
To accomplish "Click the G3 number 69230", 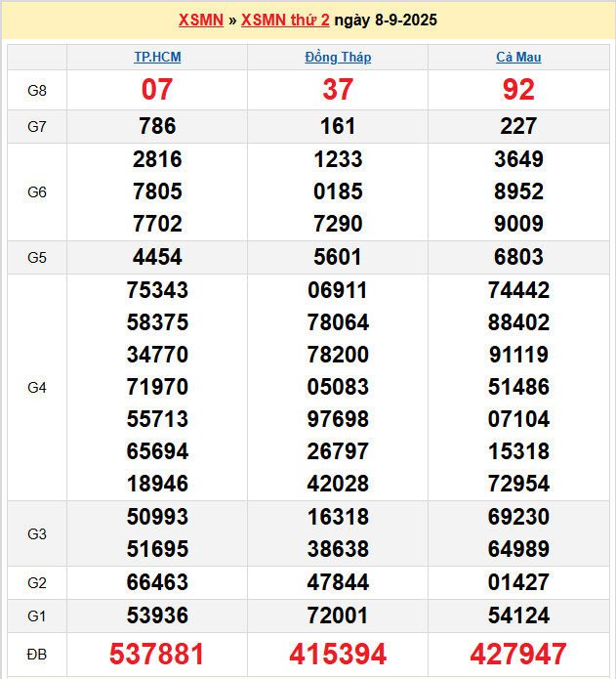I will [x=518, y=517].
